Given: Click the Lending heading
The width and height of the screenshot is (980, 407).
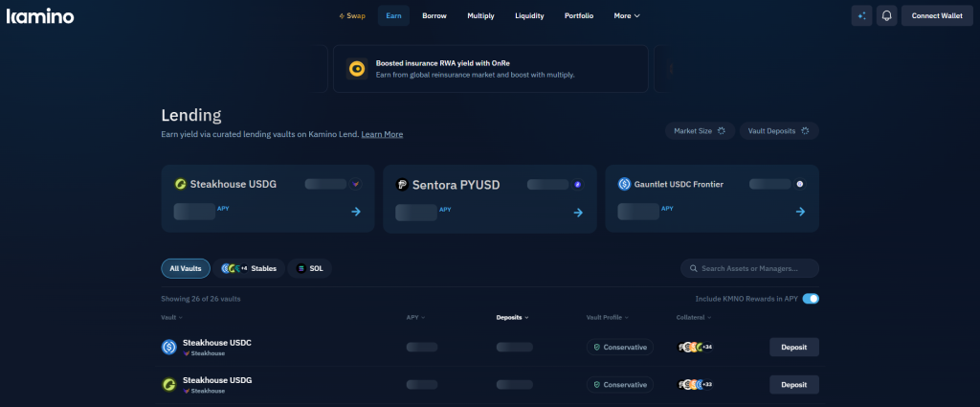Looking at the screenshot, I should click(x=191, y=116).
